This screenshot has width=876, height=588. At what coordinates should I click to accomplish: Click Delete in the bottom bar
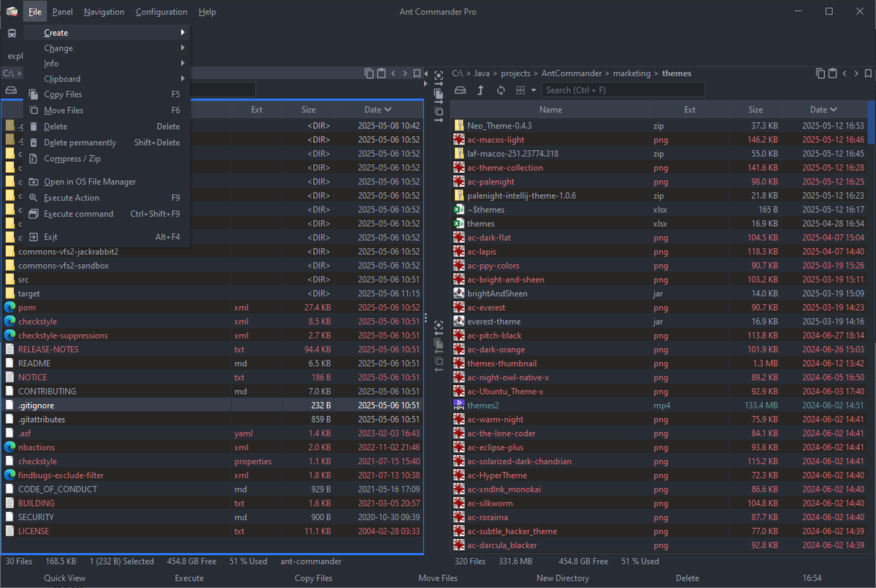tap(687, 578)
